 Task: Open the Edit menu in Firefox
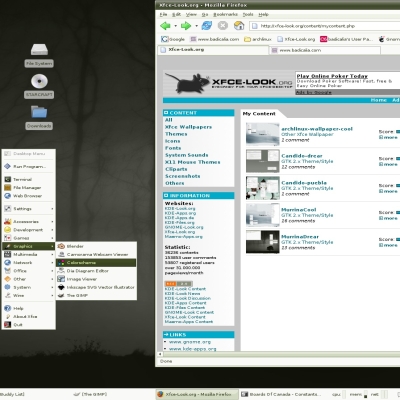(x=176, y=14)
